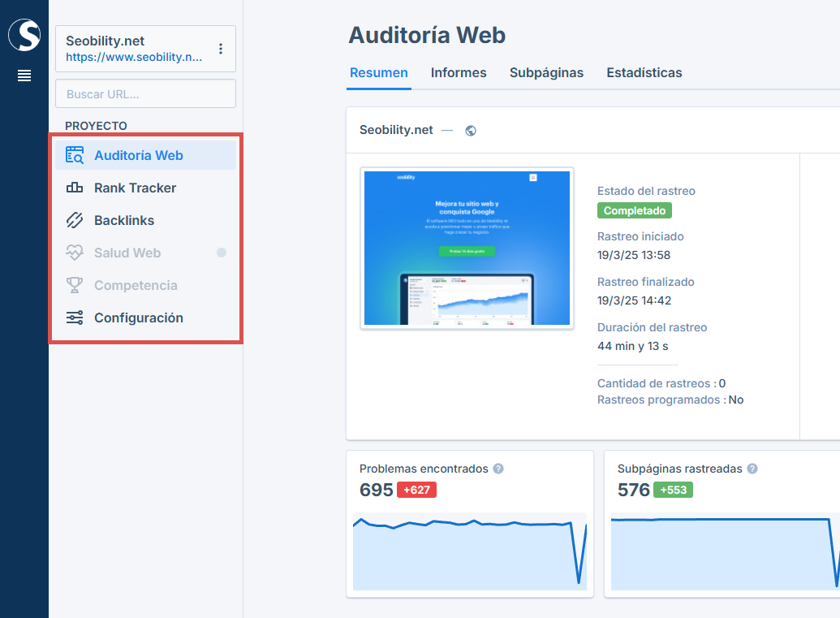Click the 44 min y 13 s duration
Image resolution: width=840 pixels, height=618 pixels.
point(633,346)
